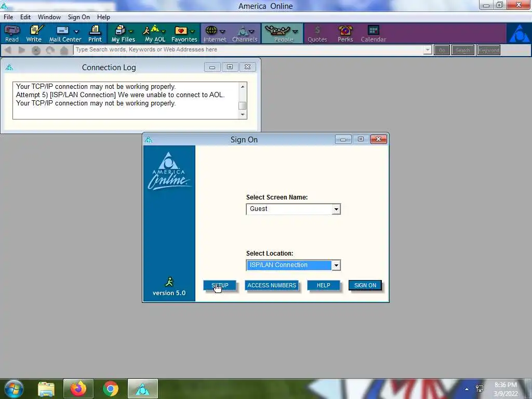532x399 pixels.
Task: Click the Home navigation icon
Action: click(x=64, y=50)
